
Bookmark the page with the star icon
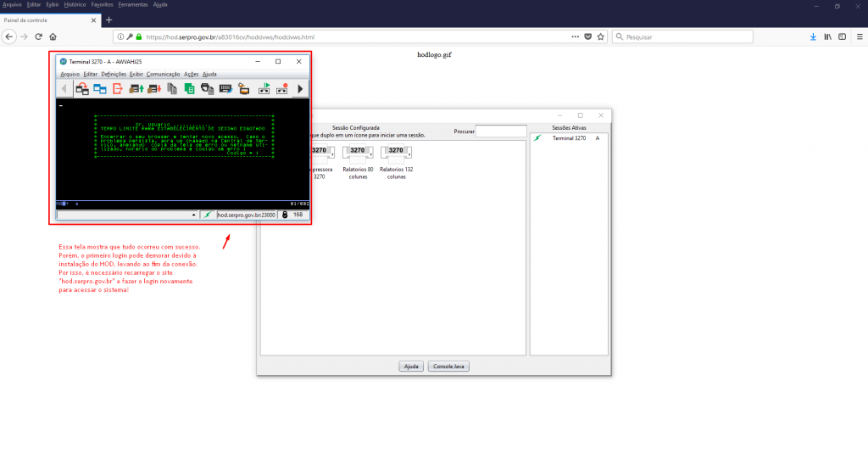pyautogui.click(x=600, y=36)
